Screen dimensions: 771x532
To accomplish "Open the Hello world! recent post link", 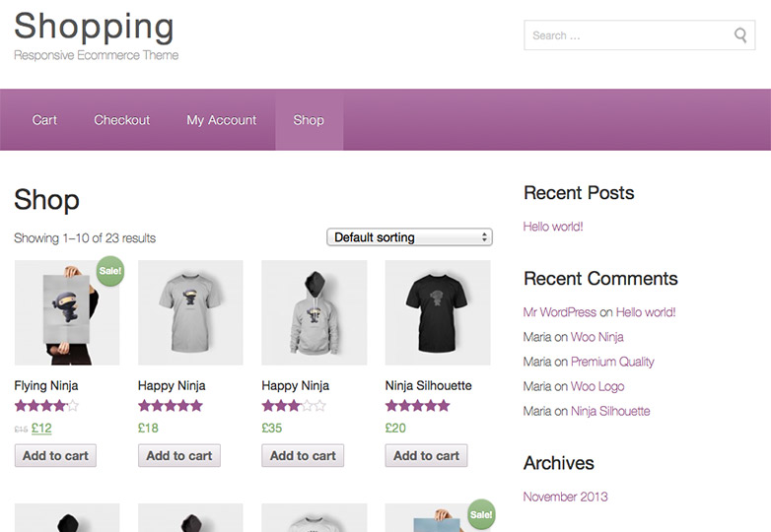I will 553,227.
